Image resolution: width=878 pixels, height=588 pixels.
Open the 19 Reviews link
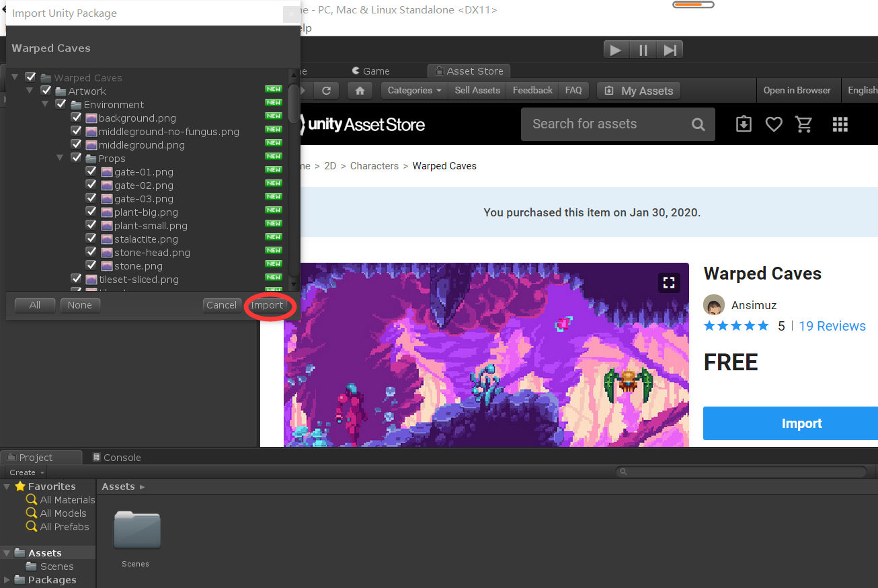coord(832,326)
